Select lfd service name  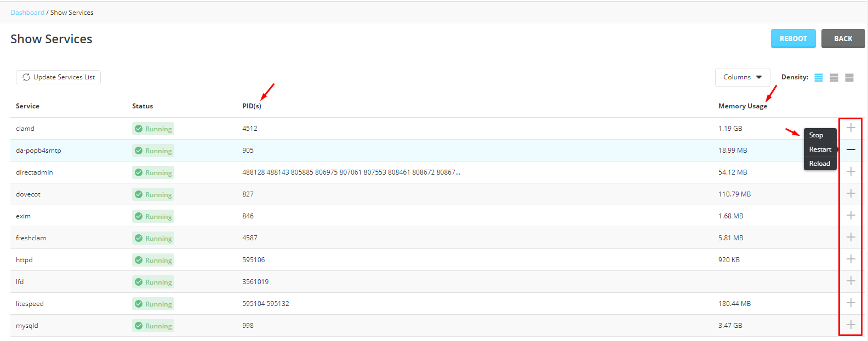(x=20, y=282)
